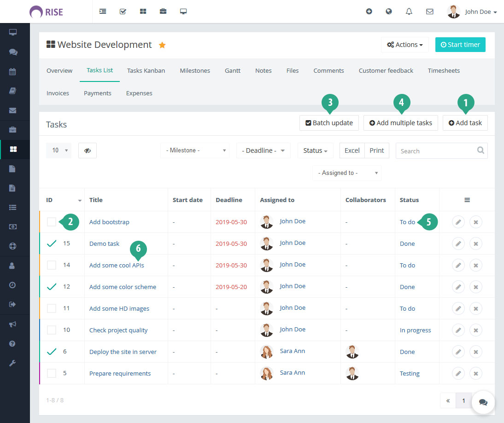Screen dimensions: 504x423
Task: Open the Status filter dropdown
Action: [315, 151]
